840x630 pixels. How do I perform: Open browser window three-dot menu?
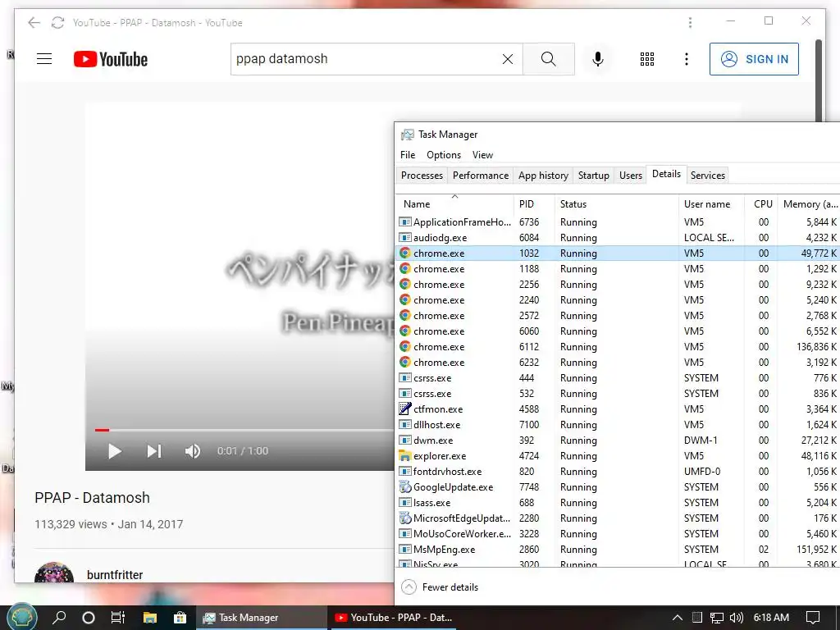pyautogui.click(x=690, y=22)
